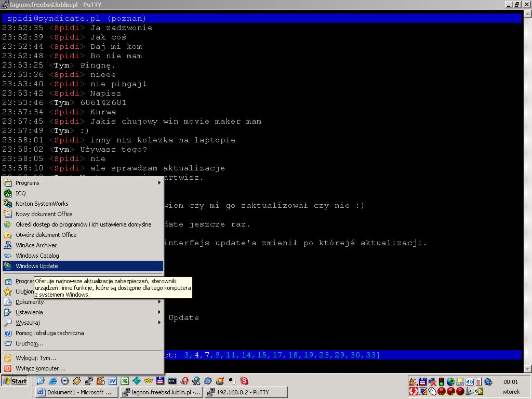Click the Show Desktop quick launch icon
The height and width of the screenshot is (399, 532).
41,381
